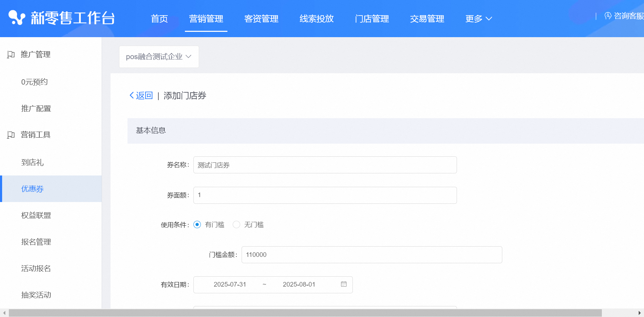Screen dimensions: 644x317
Task: Click the 推广管理 flag icon
Action: tap(11, 54)
